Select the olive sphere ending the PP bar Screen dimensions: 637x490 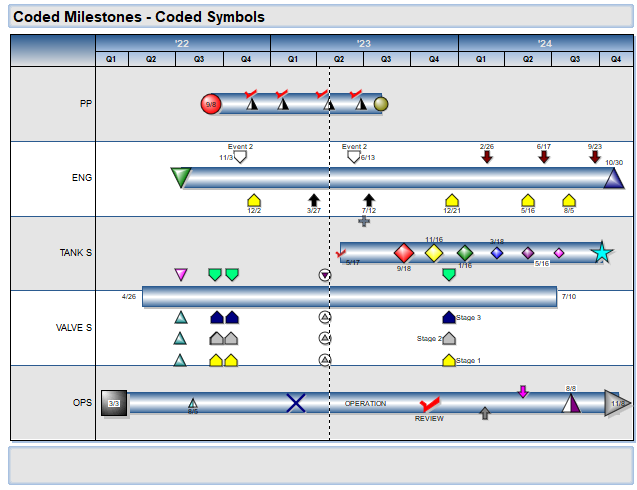(x=381, y=104)
